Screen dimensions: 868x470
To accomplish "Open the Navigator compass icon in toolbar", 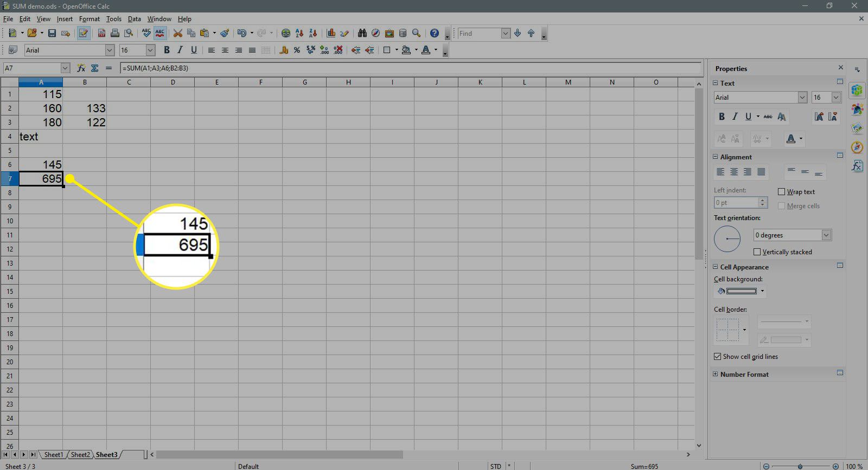I will pos(375,34).
